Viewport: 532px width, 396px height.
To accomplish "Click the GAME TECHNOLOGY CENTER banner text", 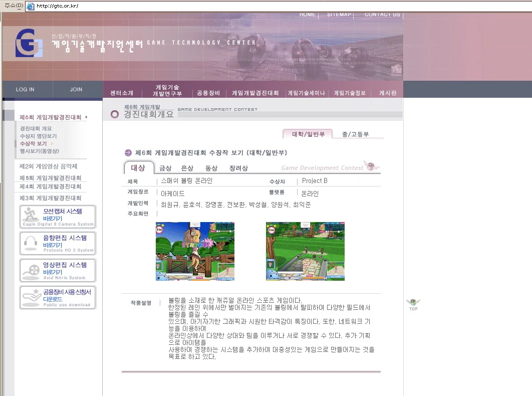I will (x=201, y=43).
